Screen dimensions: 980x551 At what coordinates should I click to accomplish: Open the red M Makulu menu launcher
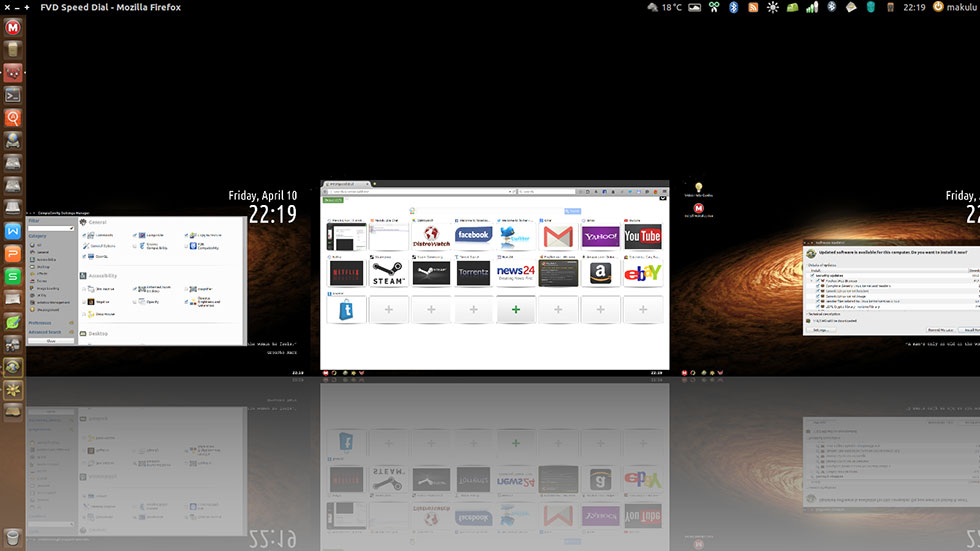point(12,27)
